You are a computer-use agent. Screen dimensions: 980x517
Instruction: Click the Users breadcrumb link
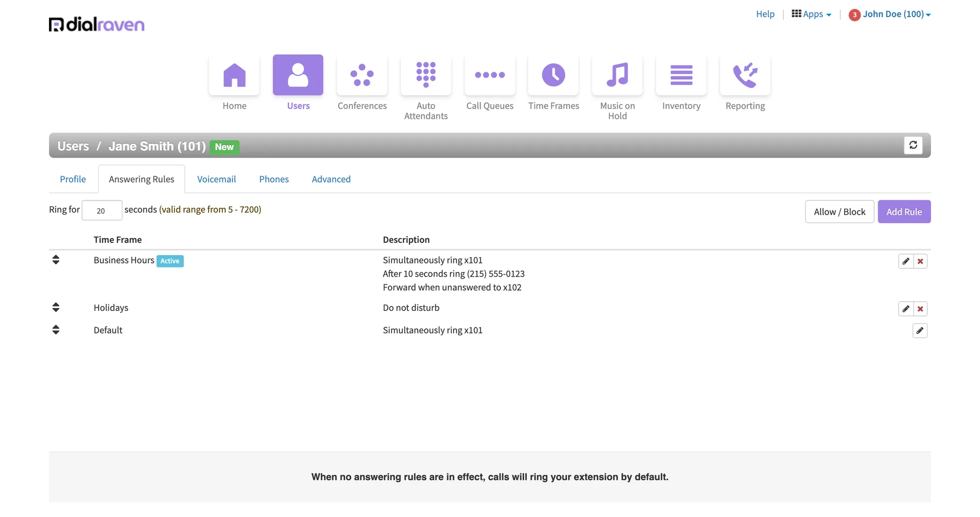point(73,146)
